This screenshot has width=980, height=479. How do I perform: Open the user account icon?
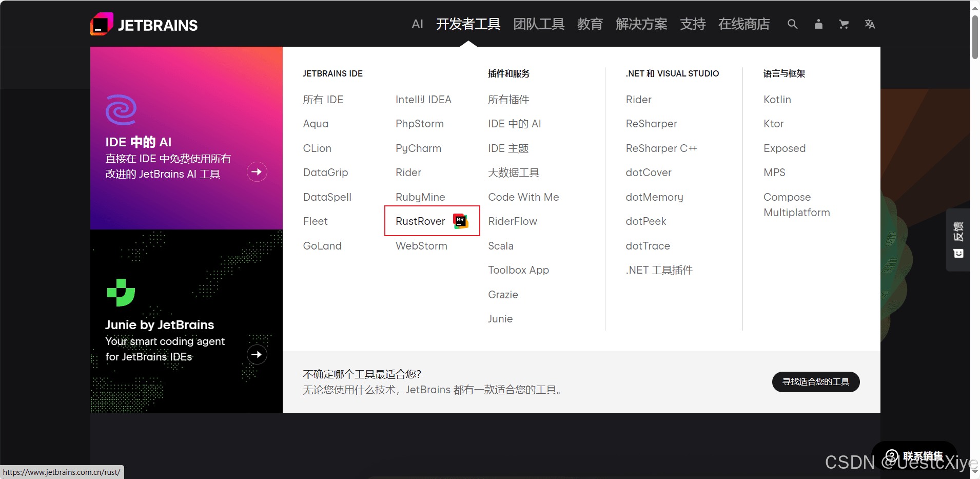click(x=818, y=24)
